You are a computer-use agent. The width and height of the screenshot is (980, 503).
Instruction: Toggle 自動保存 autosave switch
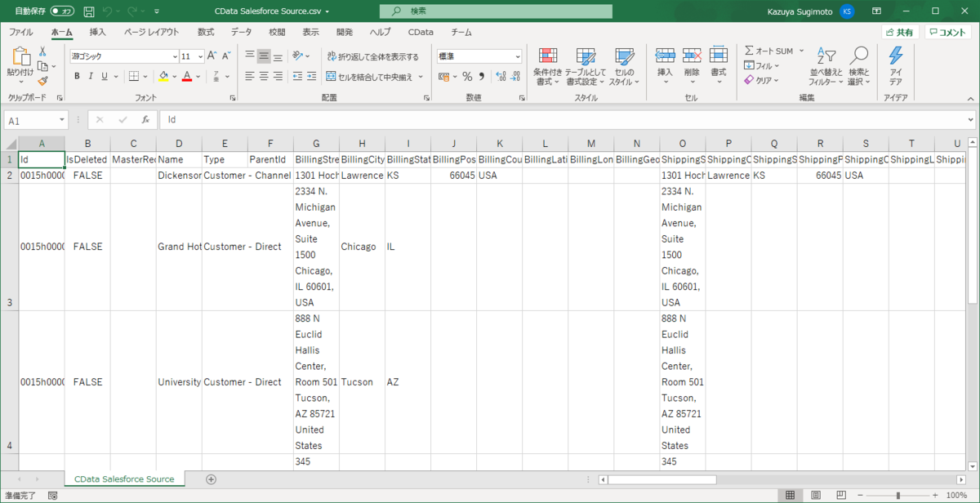tap(61, 11)
